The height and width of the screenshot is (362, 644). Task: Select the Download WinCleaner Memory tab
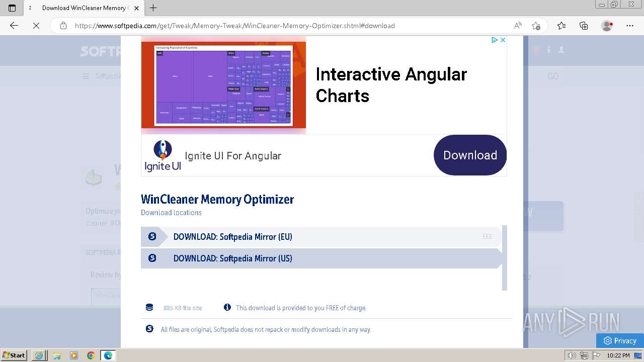coord(84,8)
